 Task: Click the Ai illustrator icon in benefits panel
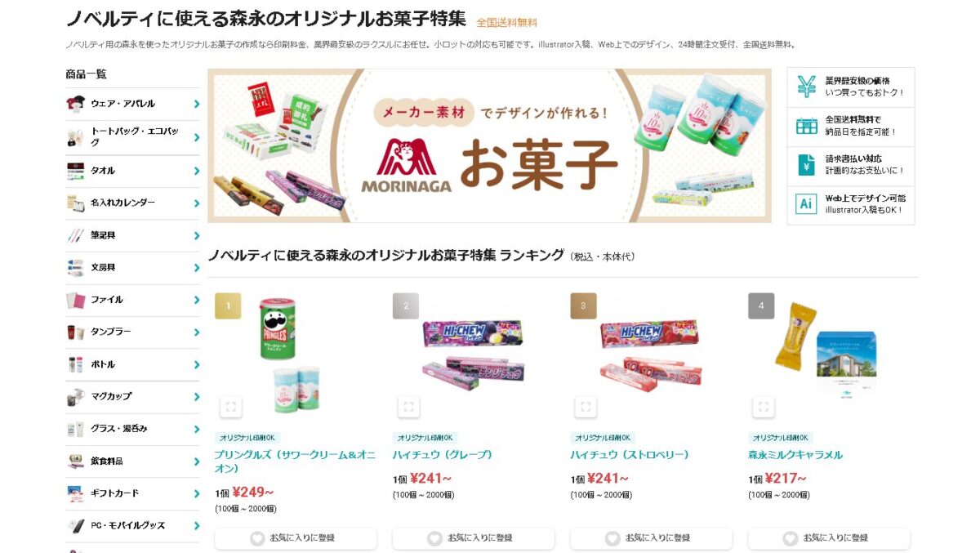[806, 204]
